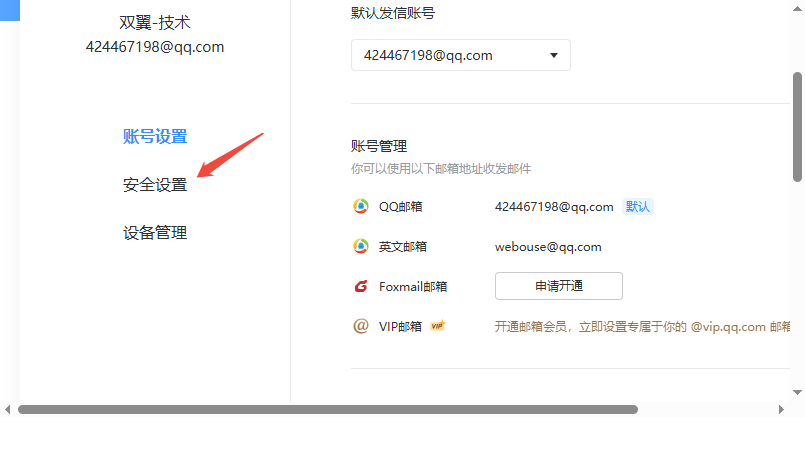This screenshot has width=805, height=454.
Task: Click the VIP邮箱 @ icon
Action: click(x=361, y=326)
